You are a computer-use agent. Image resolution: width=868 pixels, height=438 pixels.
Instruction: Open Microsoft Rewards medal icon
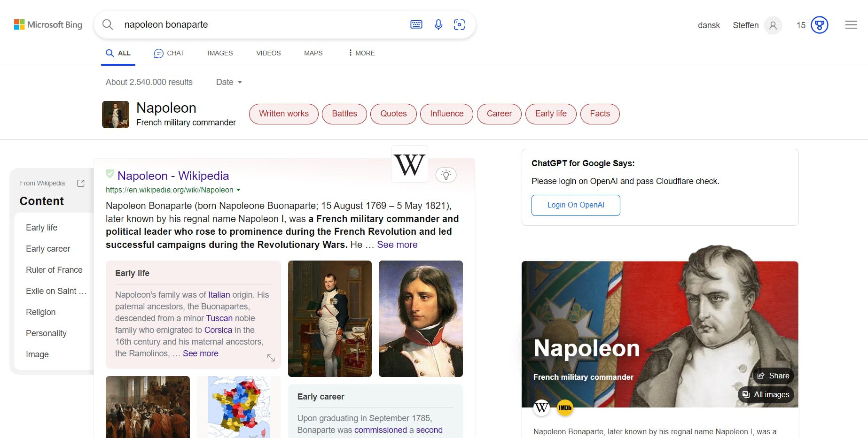click(820, 25)
